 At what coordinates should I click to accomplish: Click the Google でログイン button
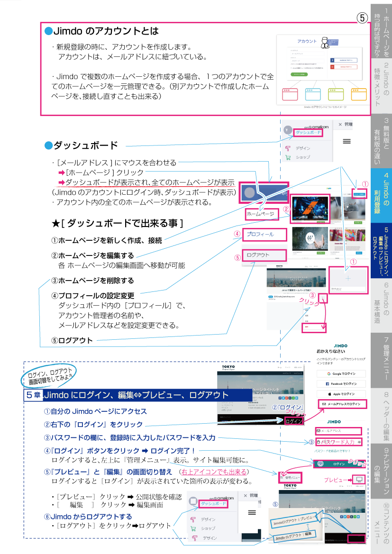(x=341, y=374)
